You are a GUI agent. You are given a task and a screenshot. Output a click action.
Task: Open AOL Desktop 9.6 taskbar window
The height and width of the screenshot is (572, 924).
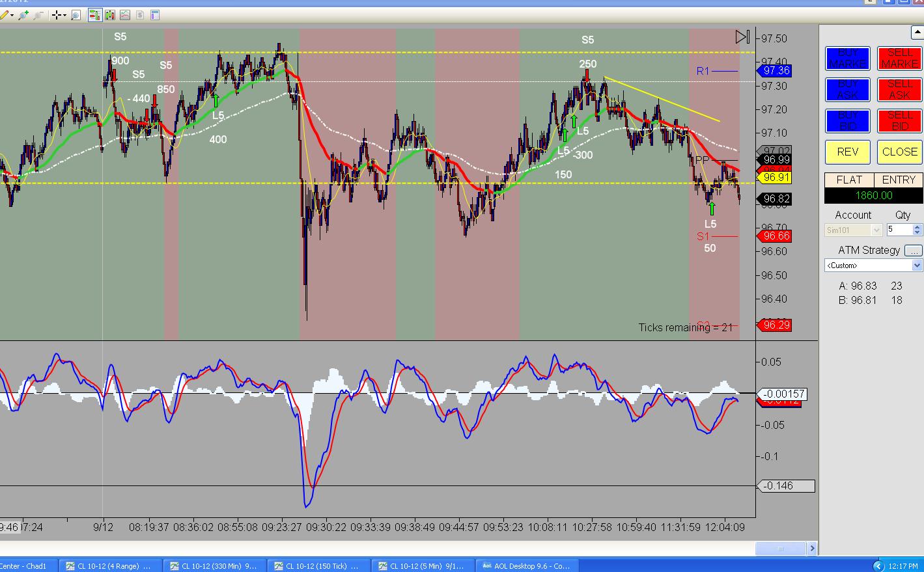click(x=527, y=565)
